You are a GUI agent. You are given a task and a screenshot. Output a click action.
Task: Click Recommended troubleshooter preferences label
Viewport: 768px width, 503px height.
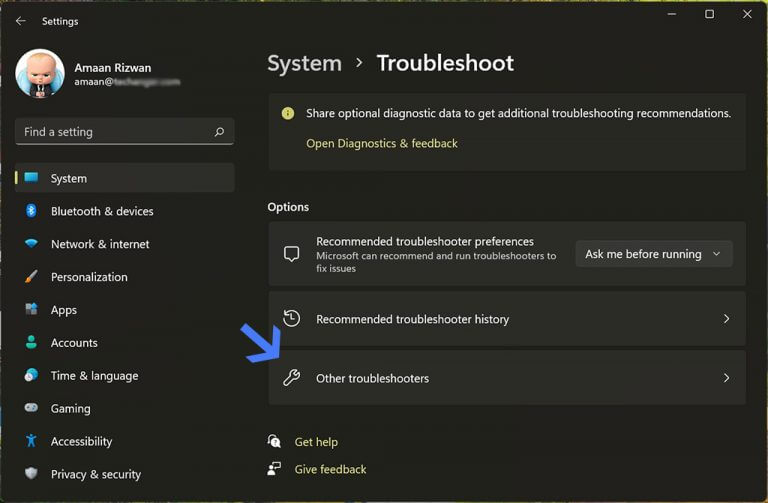[425, 241]
